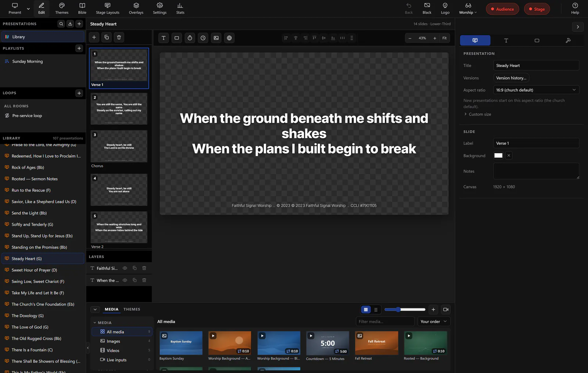
Task: Expand the Custom size section
Action: click(x=477, y=114)
